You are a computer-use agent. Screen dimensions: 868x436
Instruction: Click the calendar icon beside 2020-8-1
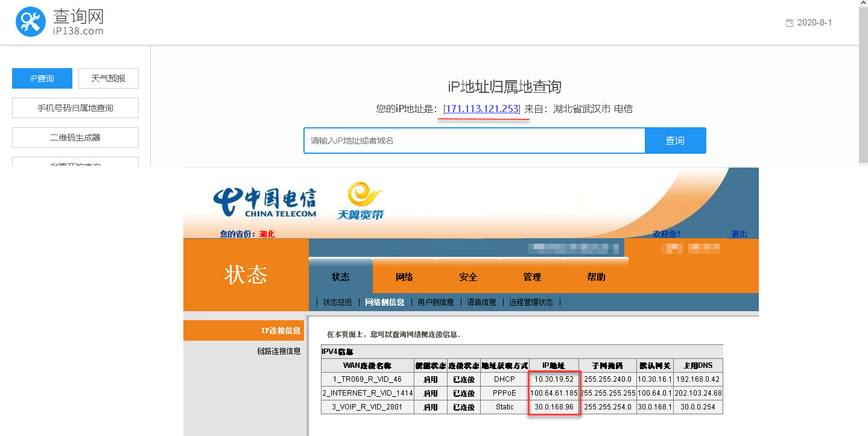(789, 23)
